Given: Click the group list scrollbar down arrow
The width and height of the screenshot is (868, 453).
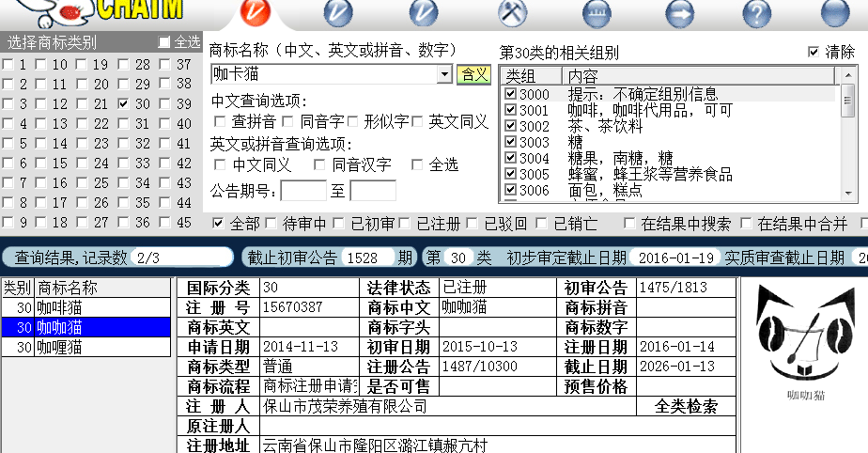Looking at the screenshot, I should coord(848,194).
